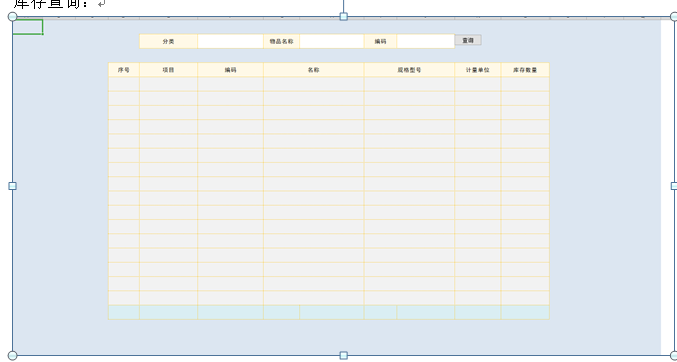Click the input field next to 分类
This screenshot has height=362, width=677.
pos(231,41)
